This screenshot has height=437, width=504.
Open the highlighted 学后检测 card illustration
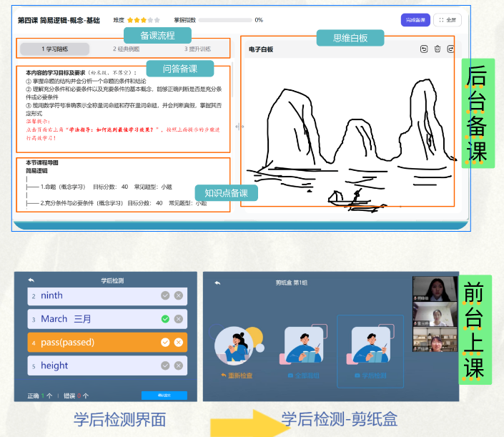point(370,345)
